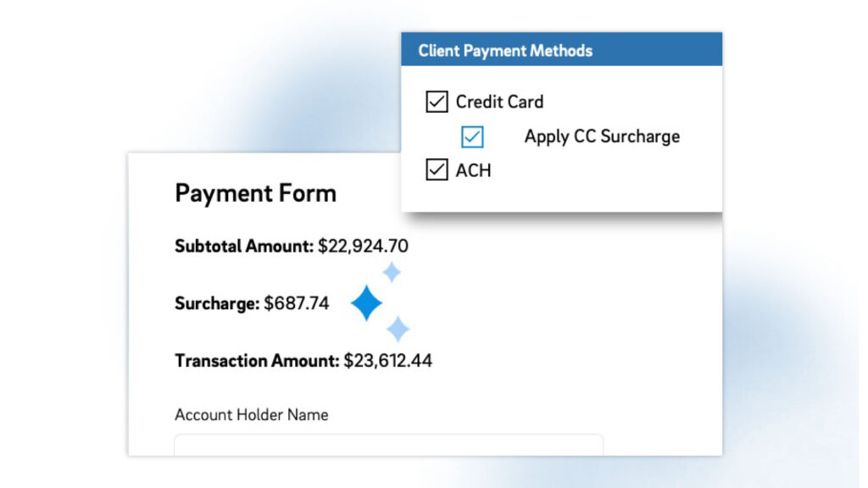Click the ACH label text
This screenshot has width=868, height=488.
coord(473,170)
